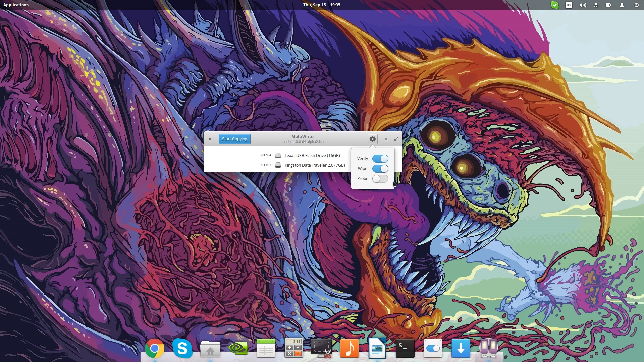Open Screenshot tool from dock
Image resolution: width=644 pixels, height=362 pixels.
click(x=322, y=348)
